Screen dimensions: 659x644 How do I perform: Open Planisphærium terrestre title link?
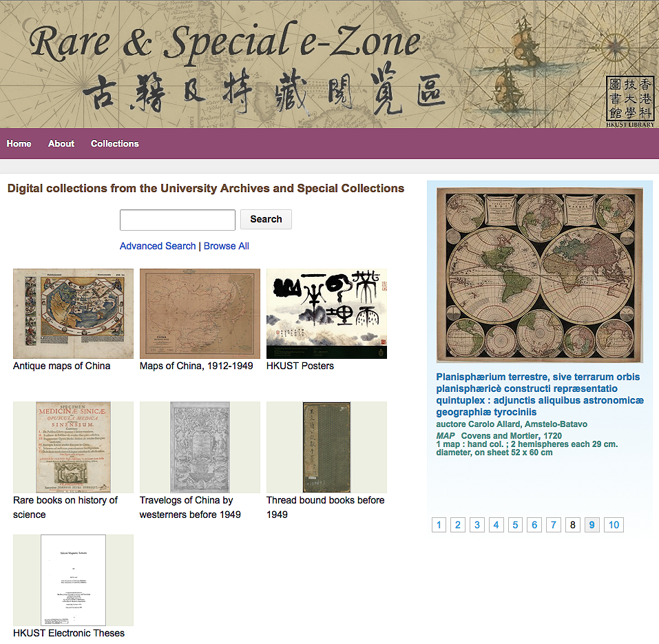(540, 394)
